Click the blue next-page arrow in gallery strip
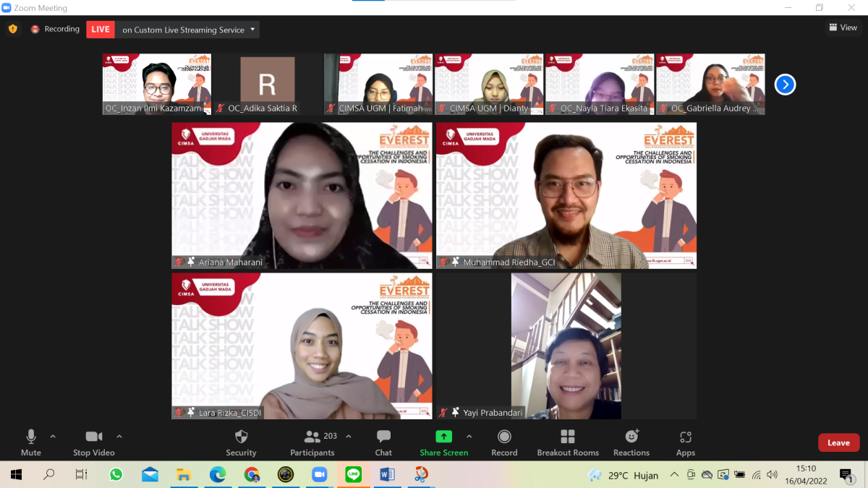Image resolution: width=868 pixels, height=488 pixels. 785,85
